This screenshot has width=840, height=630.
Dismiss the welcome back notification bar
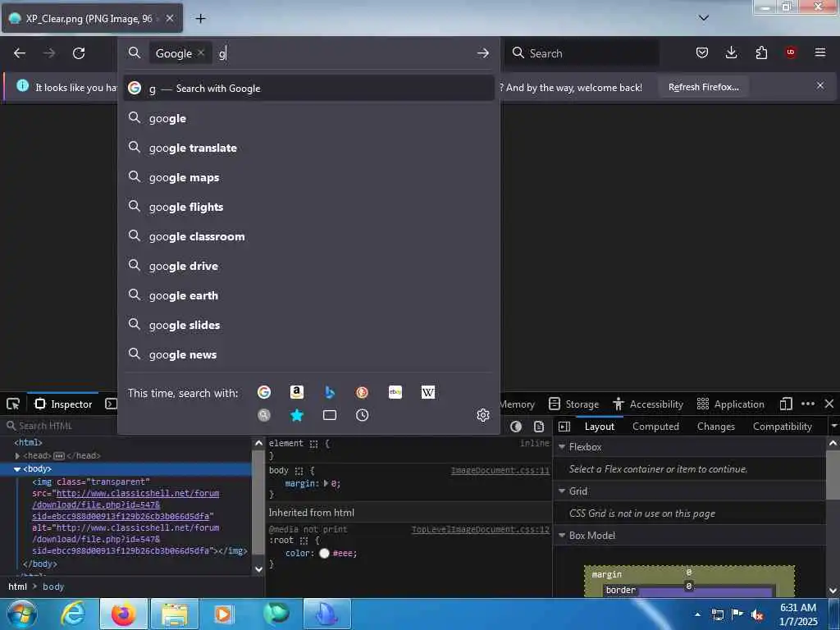click(820, 85)
